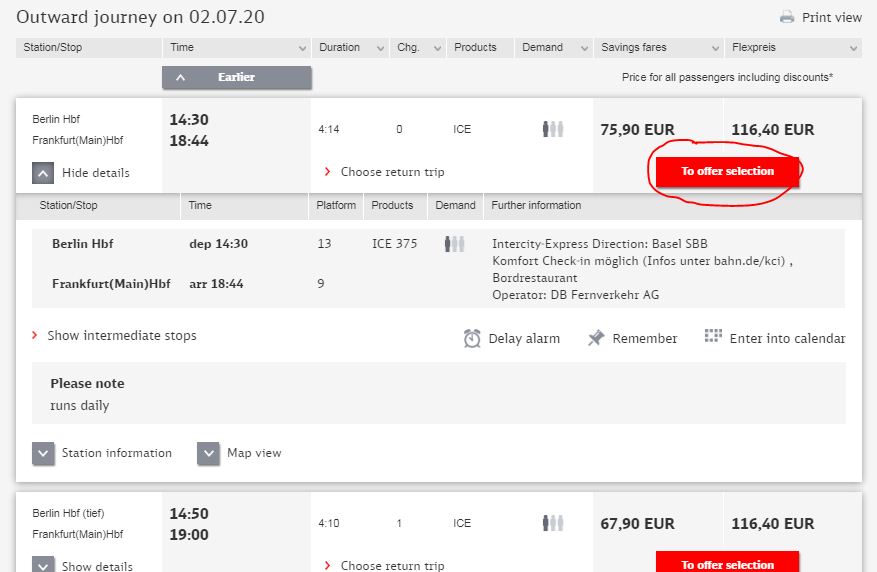Click the printer icon for Print view
The height and width of the screenshot is (572, 877).
point(787,17)
